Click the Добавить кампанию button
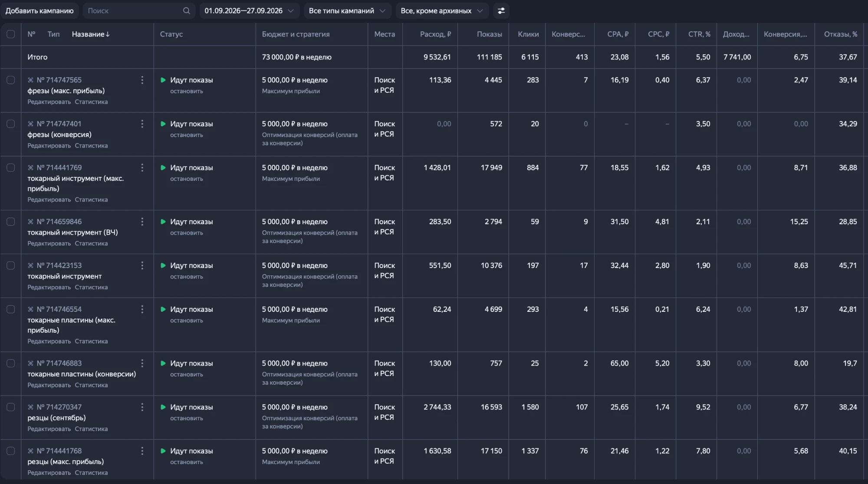 pyautogui.click(x=39, y=11)
